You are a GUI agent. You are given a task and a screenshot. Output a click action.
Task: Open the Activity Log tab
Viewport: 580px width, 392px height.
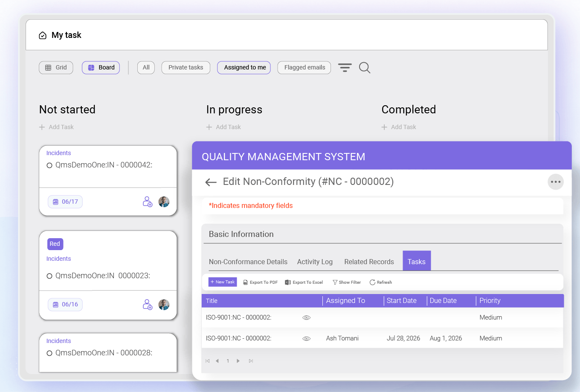(315, 262)
